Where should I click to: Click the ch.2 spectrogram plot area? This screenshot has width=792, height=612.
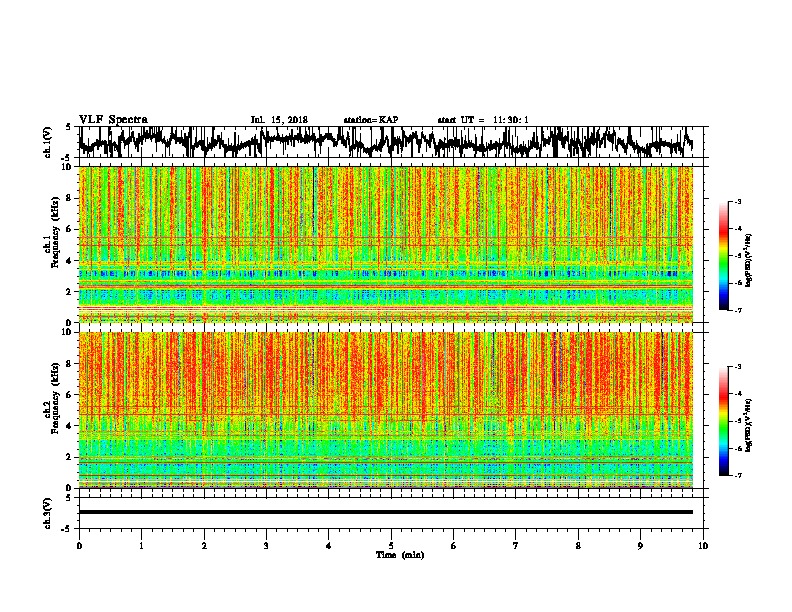point(386,410)
